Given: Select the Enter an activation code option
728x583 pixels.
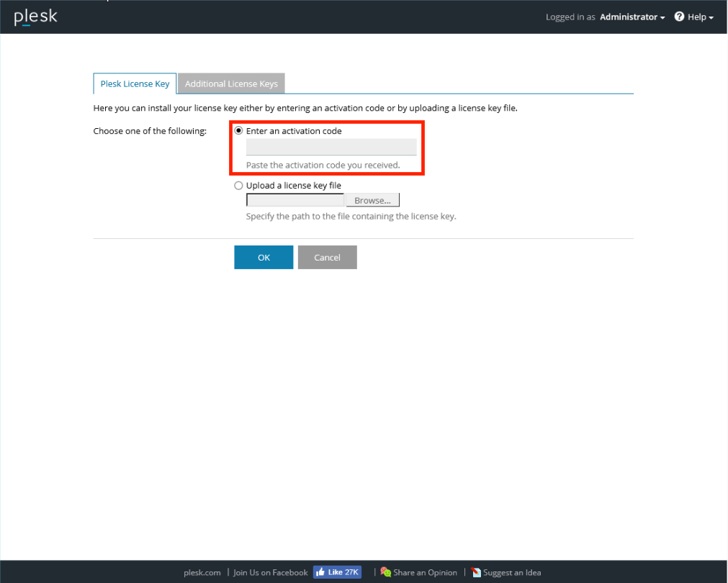Looking at the screenshot, I should click(x=239, y=131).
